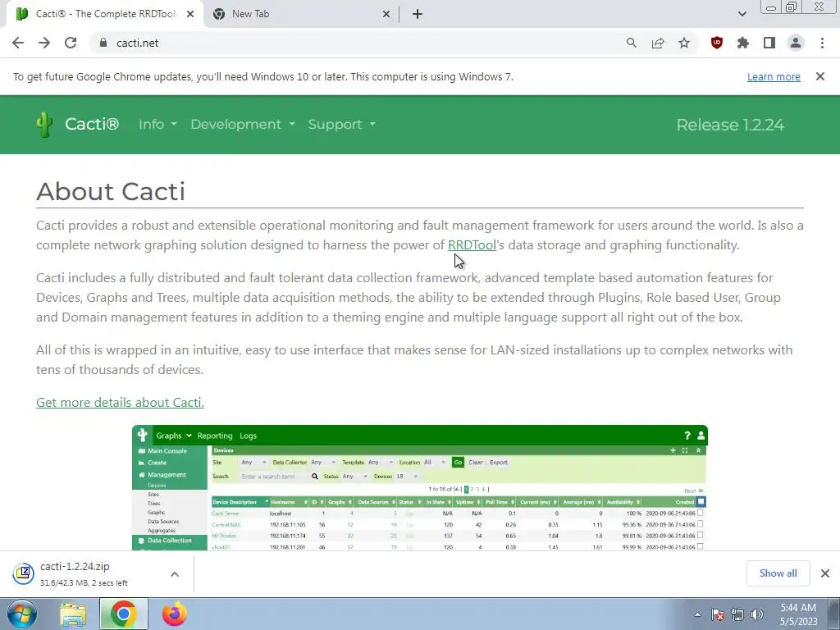This screenshot has width=840, height=630.
Task: Click the Action Center flag tray icon
Action: [x=718, y=614]
